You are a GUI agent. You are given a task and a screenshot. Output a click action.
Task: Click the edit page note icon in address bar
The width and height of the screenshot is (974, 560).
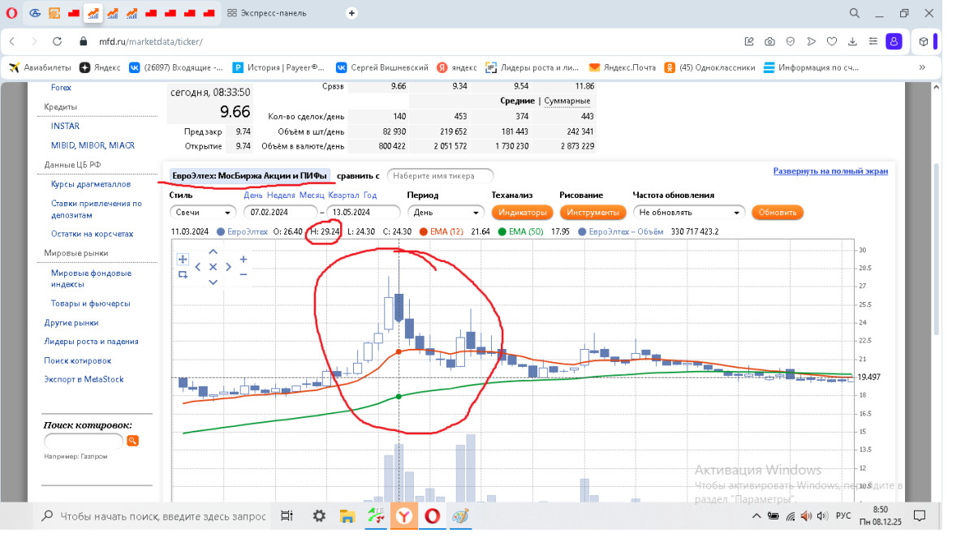[749, 41]
